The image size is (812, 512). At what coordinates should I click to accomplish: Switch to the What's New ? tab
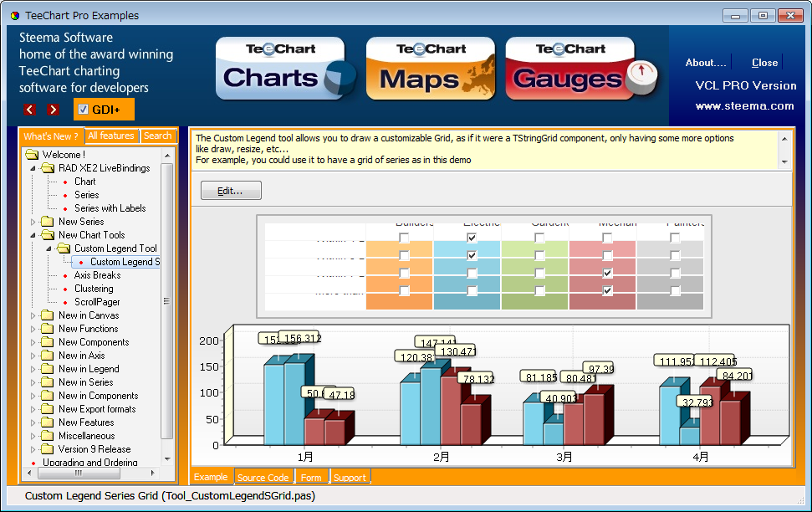51,136
